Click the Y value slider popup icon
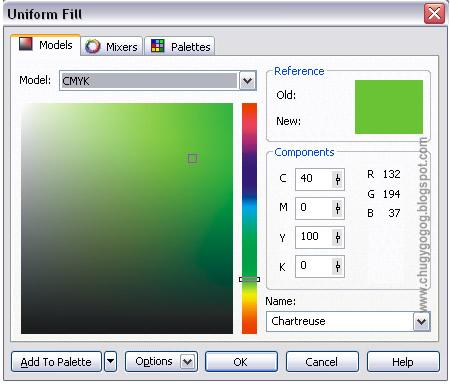The image size is (450, 384). [x=338, y=238]
